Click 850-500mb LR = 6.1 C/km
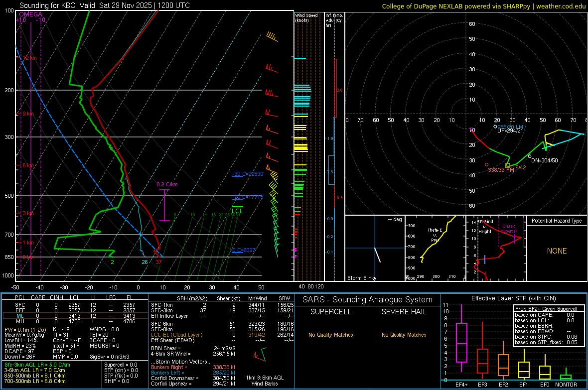 [35, 376]
